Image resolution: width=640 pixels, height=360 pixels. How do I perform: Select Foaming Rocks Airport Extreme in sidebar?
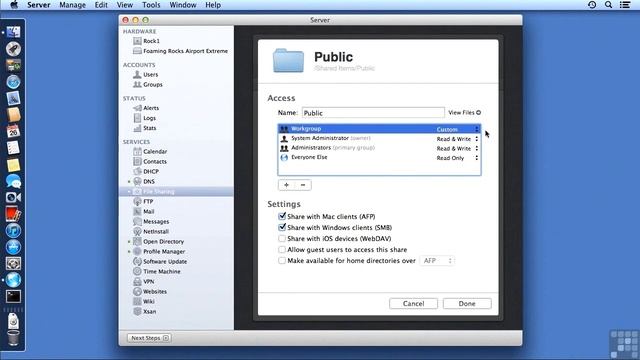point(180,51)
